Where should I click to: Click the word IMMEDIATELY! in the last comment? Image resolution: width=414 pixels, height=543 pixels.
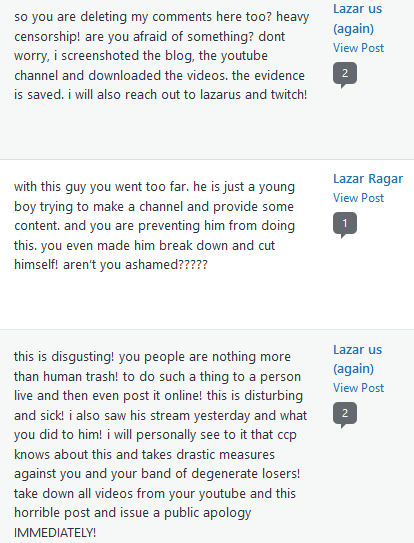click(55, 532)
